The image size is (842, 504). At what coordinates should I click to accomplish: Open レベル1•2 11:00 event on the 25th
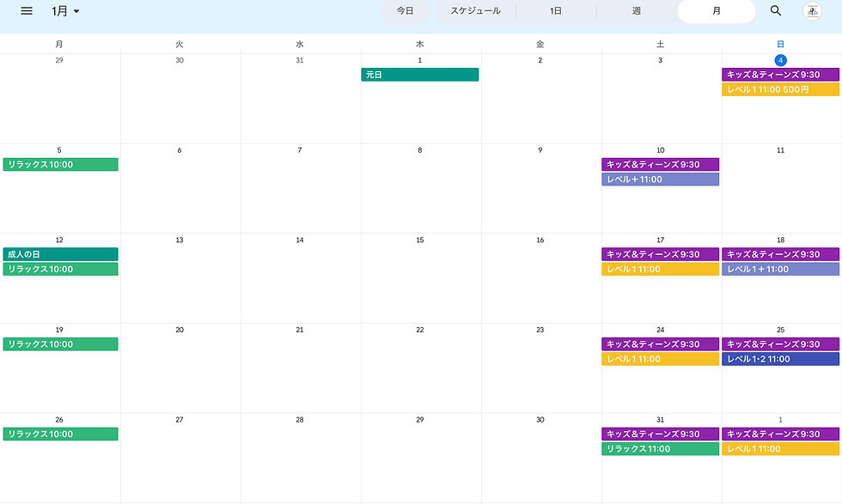coord(780,359)
